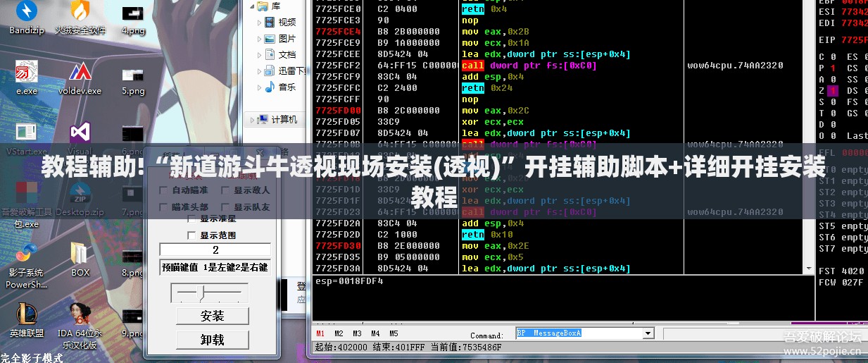Click the FCW 027F register line
868x363 pixels.
[842, 283]
